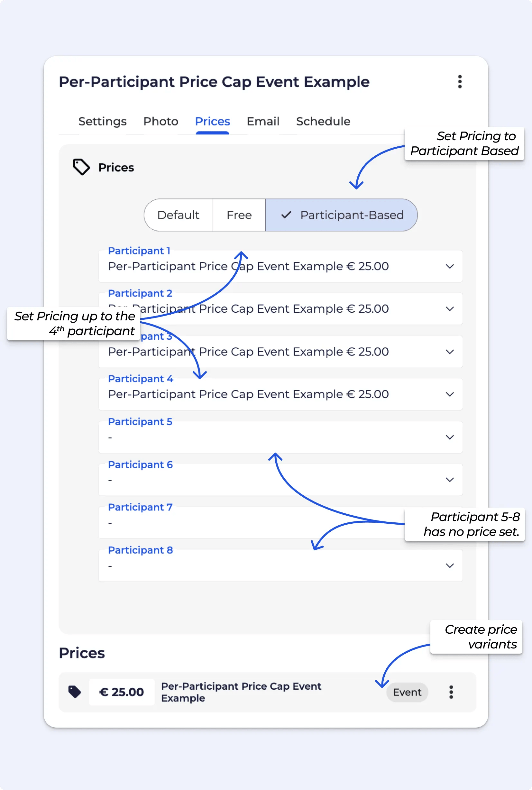Click the outlined price tag icon
The width and height of the screenshot is (532, 790).
(81, 167)
